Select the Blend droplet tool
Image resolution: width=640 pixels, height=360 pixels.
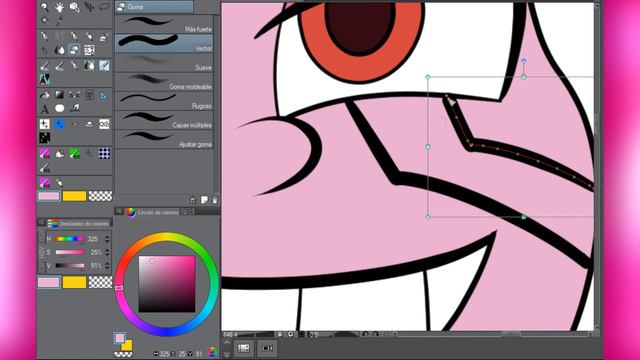point(60,50)
